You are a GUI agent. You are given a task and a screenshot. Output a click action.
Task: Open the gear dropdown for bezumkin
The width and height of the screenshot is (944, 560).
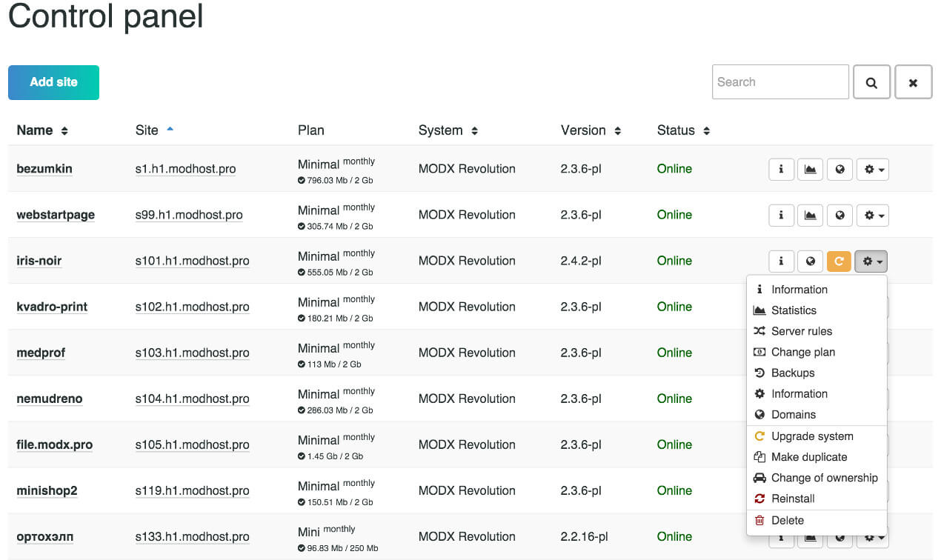coord(873,169)
